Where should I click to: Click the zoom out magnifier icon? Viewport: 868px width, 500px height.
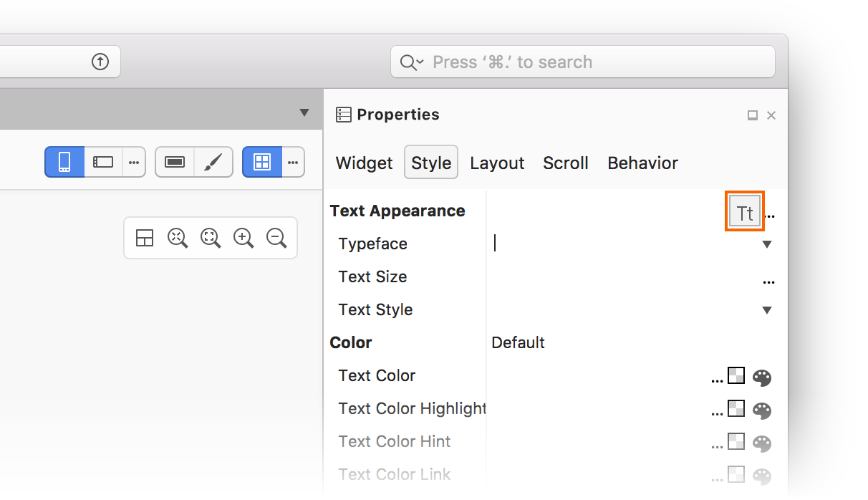point(276,238)
